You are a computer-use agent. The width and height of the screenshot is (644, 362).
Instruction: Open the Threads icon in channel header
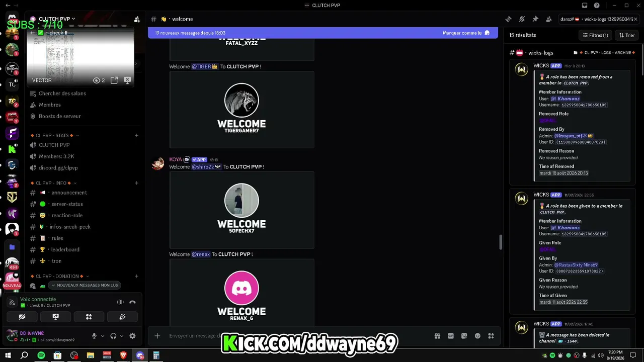point(508,19)
